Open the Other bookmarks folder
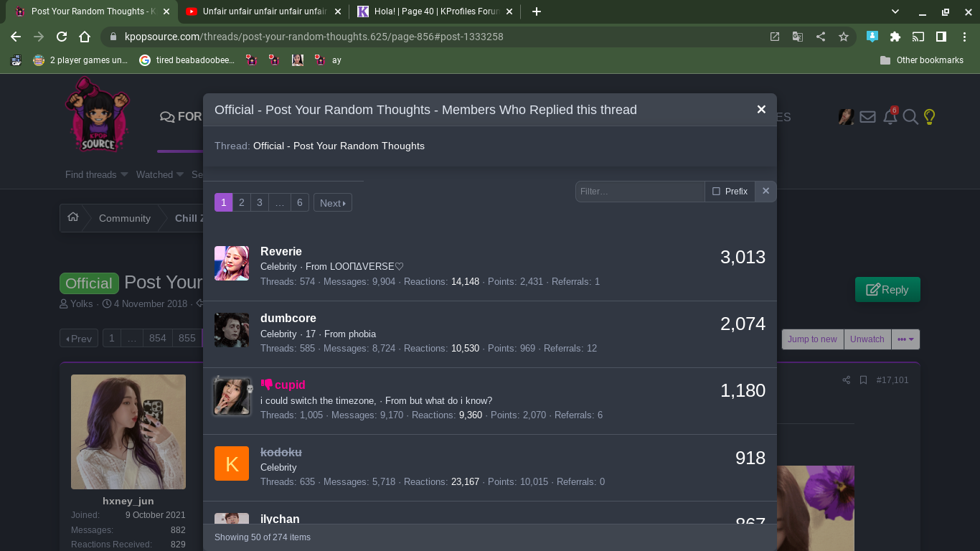980x551 pixels. tap(922, 60)
